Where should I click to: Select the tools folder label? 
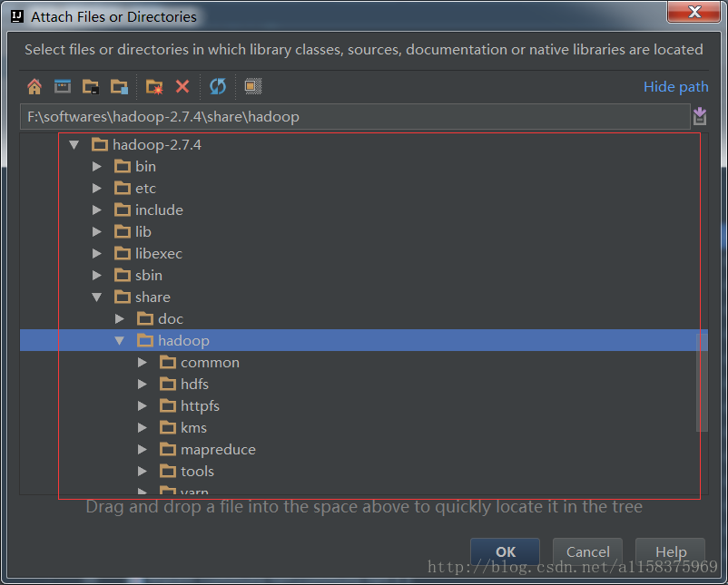click(197, 472)
